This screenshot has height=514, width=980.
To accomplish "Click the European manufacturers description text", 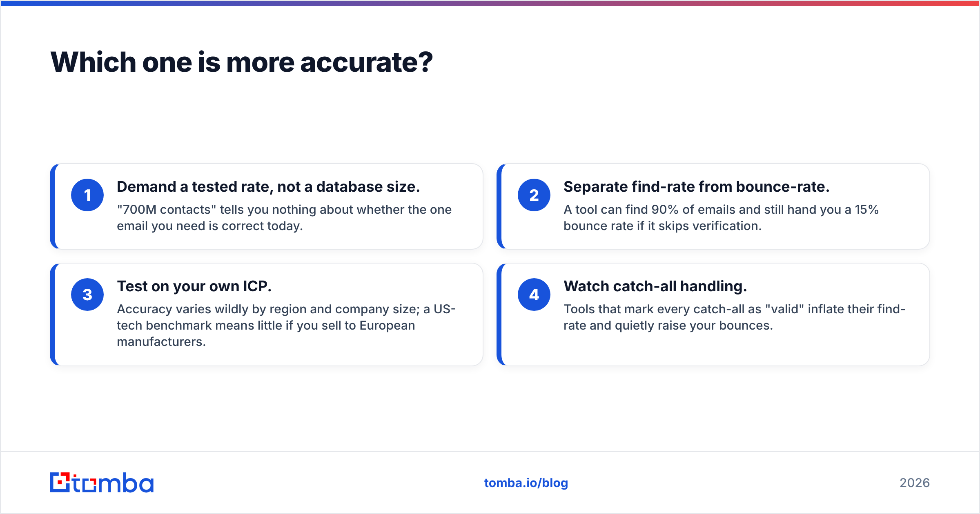I will [286, 325].
